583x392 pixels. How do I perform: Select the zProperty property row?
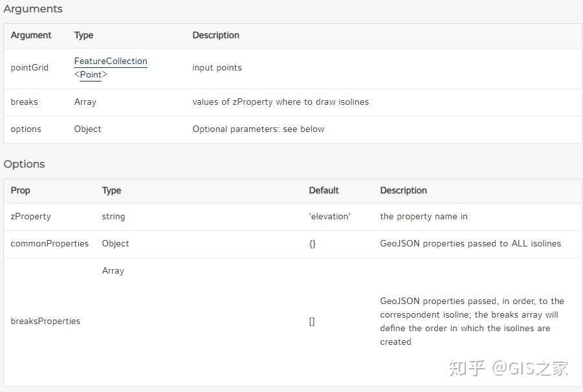30,216
